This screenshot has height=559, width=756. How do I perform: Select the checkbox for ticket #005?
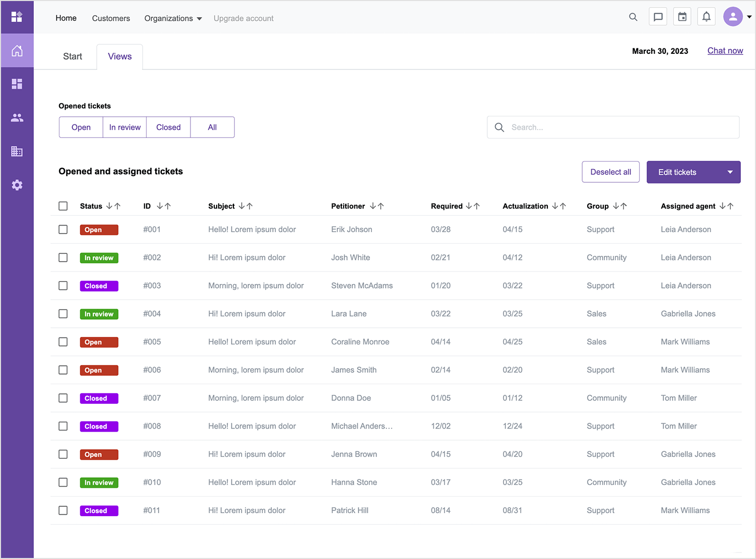[x=63, y=342]
